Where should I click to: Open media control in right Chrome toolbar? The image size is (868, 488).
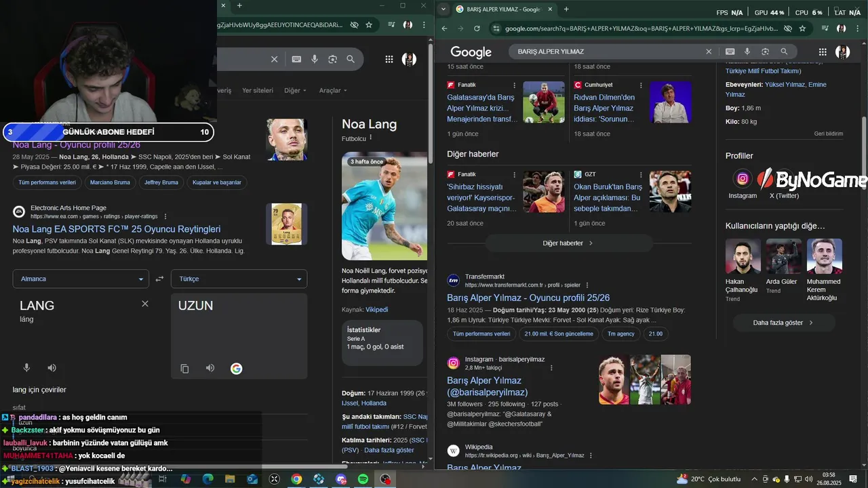point(825,28)
